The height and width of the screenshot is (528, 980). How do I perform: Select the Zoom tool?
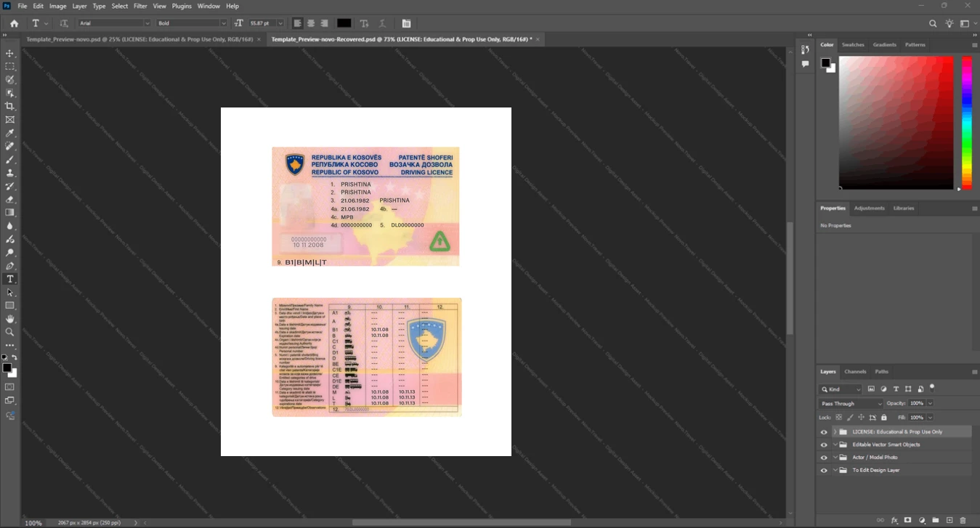pos(10,332)
